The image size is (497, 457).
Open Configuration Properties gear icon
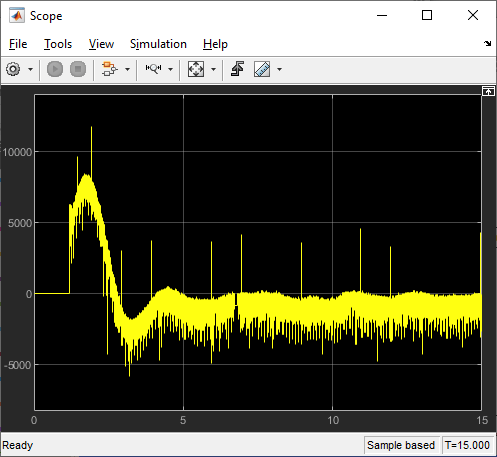13,69
